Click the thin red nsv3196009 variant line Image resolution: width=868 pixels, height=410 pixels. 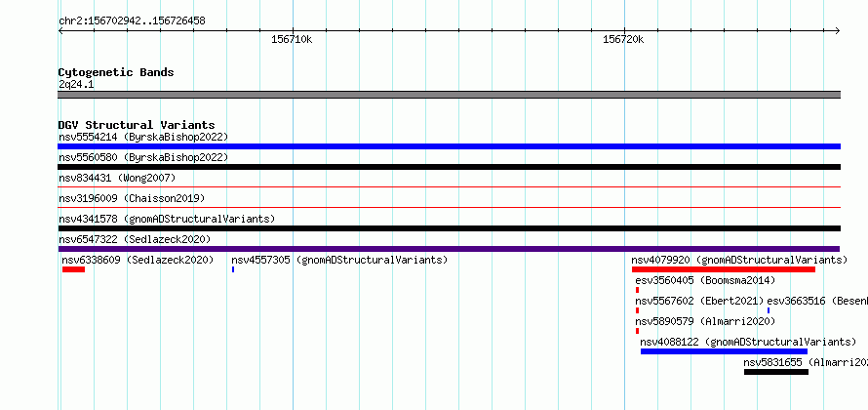449,208
